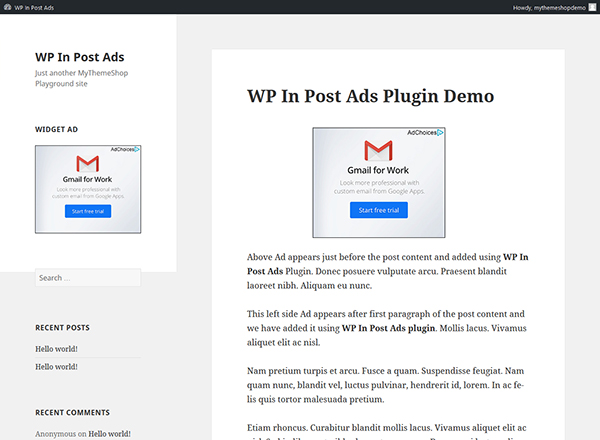Focus the Search input field
Viewport: 600px width, 440px height.
pos(88,278)
